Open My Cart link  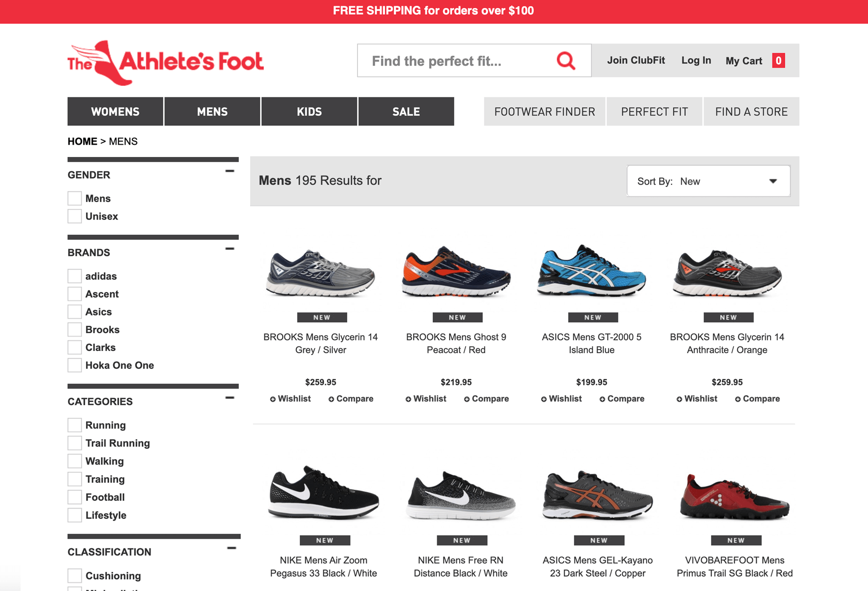(743, 61)
